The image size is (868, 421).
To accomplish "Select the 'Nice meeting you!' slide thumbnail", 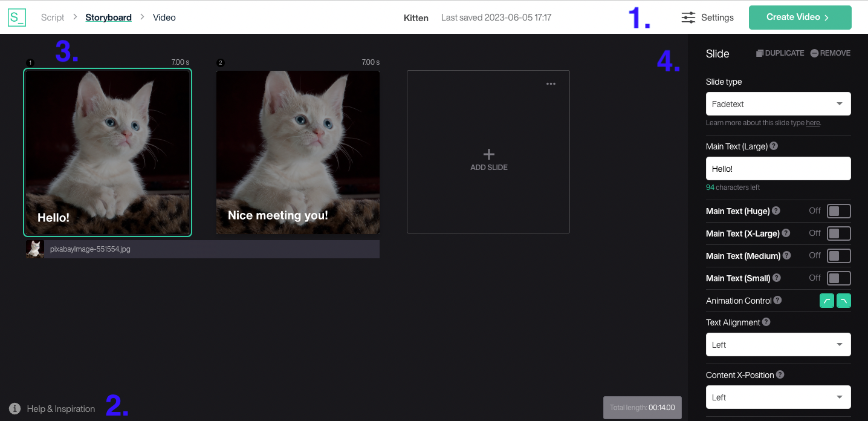I will [x=297, y=151].
